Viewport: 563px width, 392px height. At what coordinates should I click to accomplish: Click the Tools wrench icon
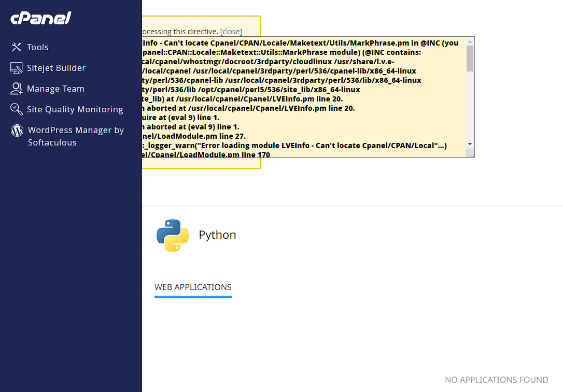(x=16, y=47)
